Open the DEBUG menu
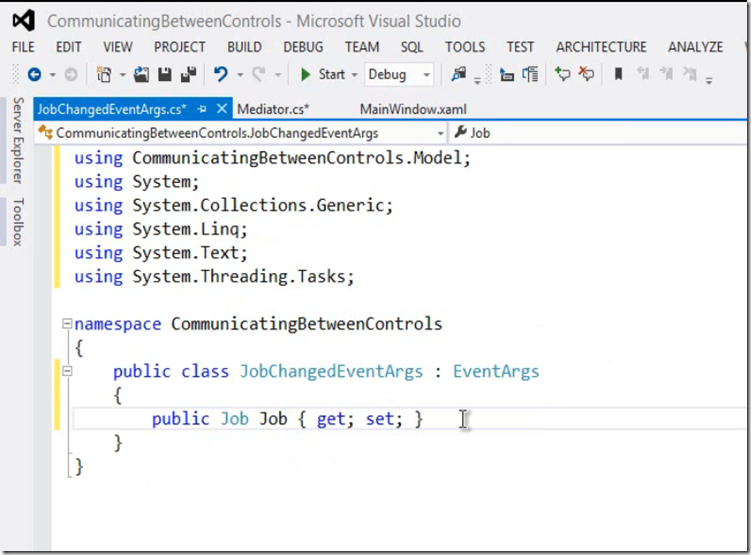The width and height of the screenshot is (751, 555). tap(303, 47)
